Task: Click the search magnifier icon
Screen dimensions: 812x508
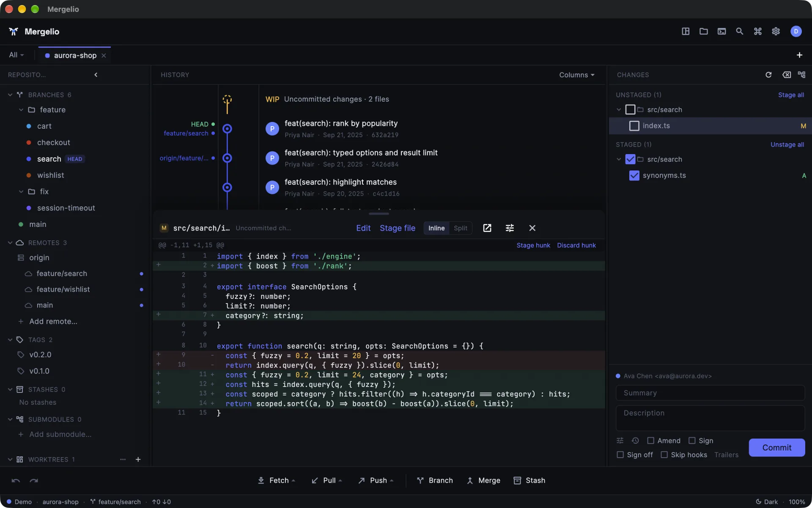Action: click(x=740, y=31)
